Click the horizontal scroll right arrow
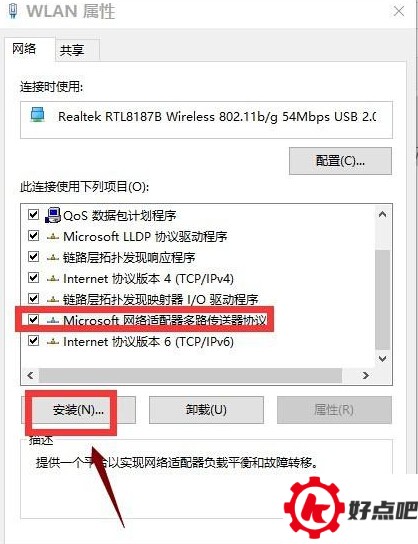This screenshot has height=544, width=418. tap(366, 375)
